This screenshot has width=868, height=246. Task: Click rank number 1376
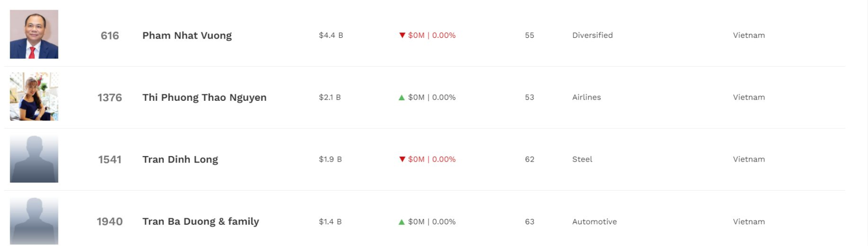point(110,98)
